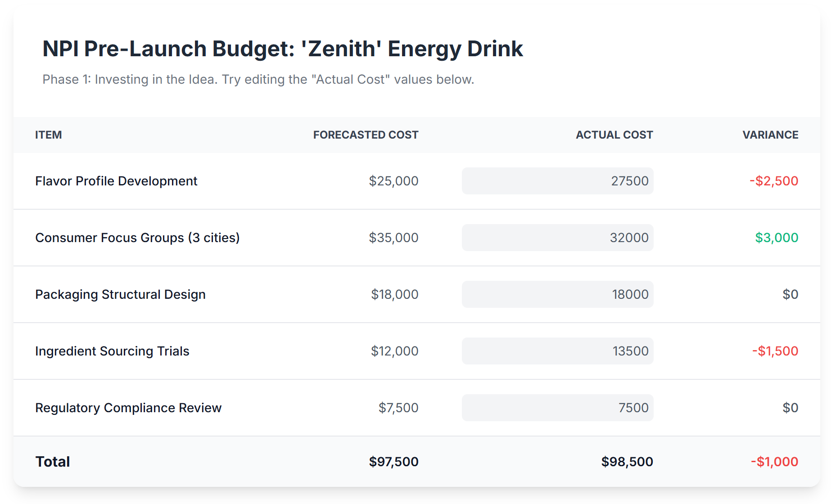This screenshot has height=504, width=836.
Task: Edit Flavor Profile Development actual cost field
Action: click(x=557, y=181)
